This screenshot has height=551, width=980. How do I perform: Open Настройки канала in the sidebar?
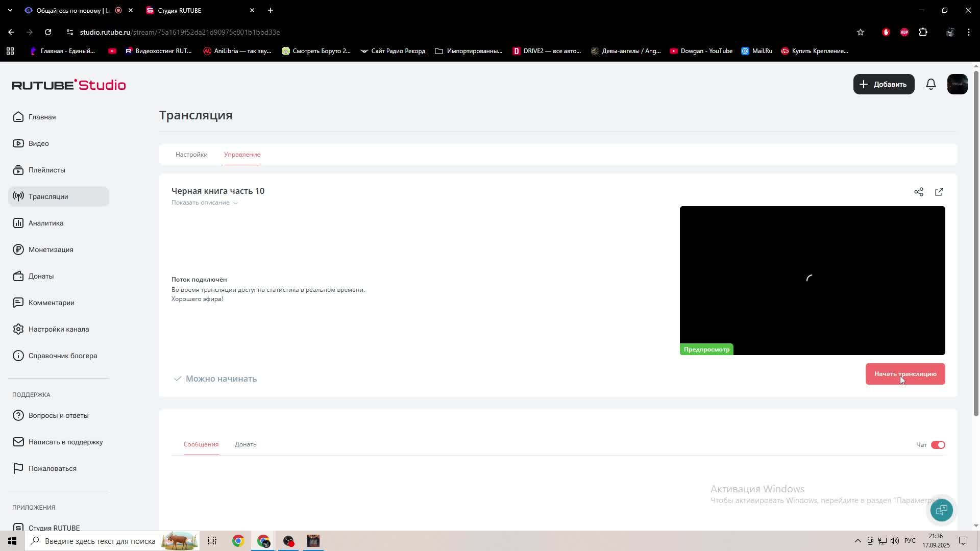click(x=58, y=329)
